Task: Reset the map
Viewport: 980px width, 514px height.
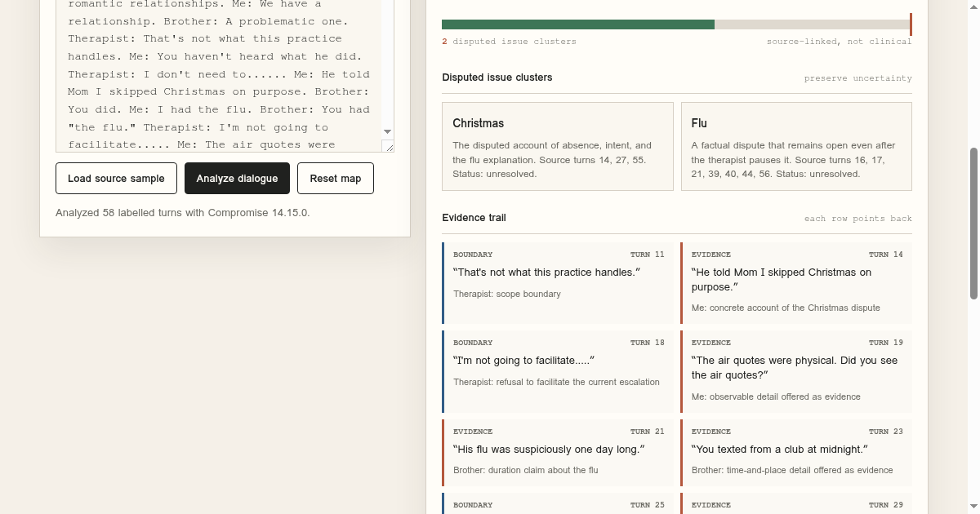Action: click(x=336, y=179)
